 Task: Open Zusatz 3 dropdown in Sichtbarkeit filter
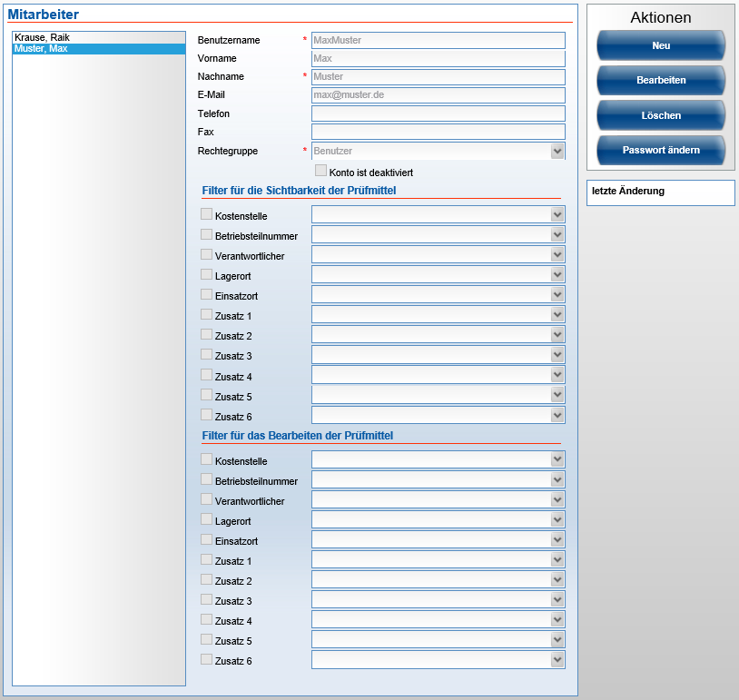point(438,354)
